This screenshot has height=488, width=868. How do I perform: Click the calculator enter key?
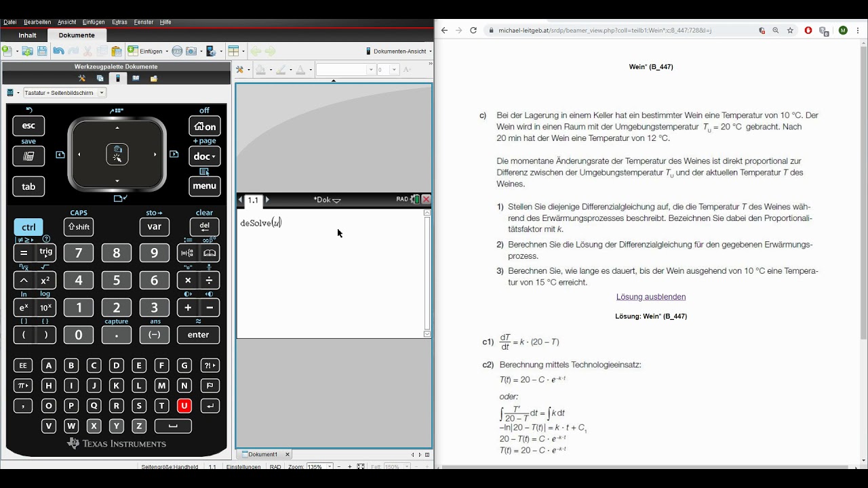click(198, 334)
